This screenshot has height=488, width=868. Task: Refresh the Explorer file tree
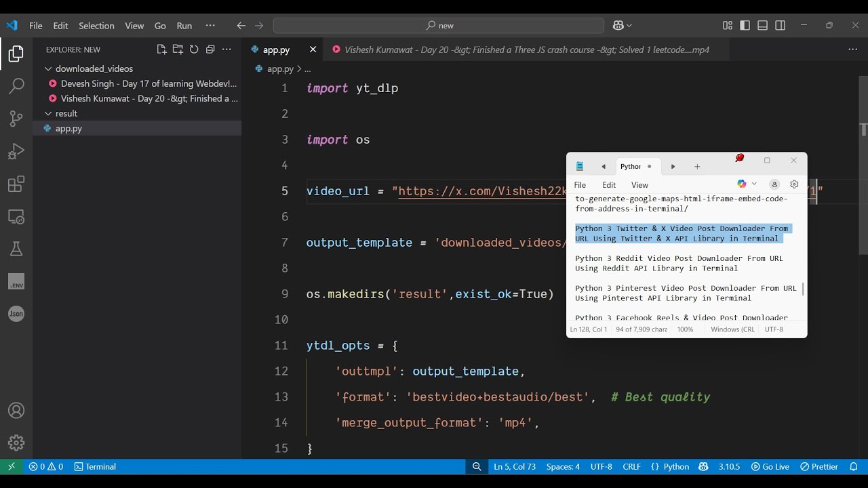194,49
